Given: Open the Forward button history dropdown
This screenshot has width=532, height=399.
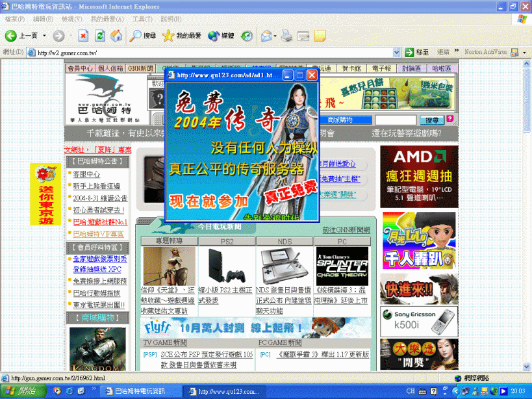Looking at the screenshot, I should [71, 36].
